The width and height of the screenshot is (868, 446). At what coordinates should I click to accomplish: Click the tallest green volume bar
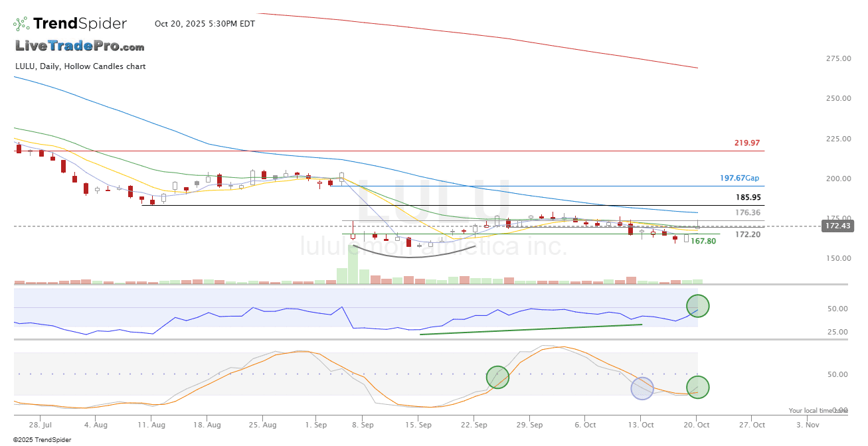353,265
